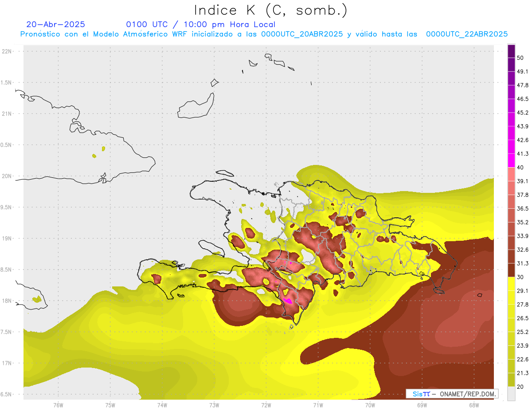
Task: Pick the gray swatch below 20
Action: click(511, 393)
